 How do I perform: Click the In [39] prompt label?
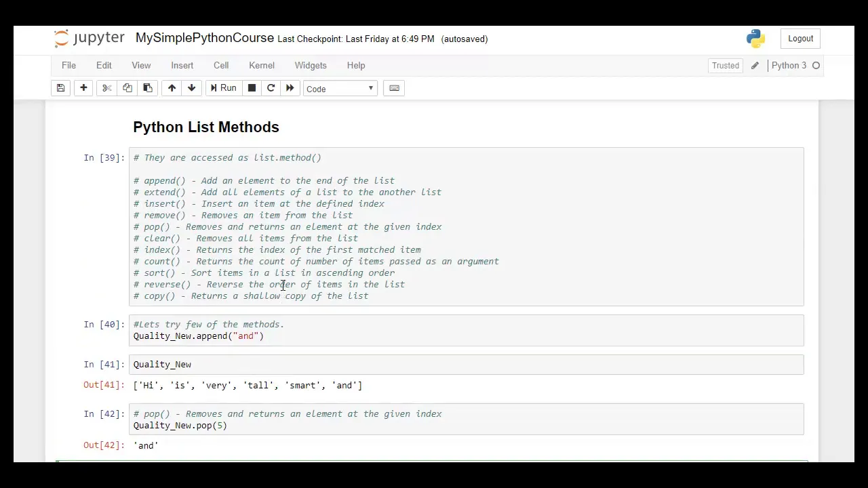[104, 158]
